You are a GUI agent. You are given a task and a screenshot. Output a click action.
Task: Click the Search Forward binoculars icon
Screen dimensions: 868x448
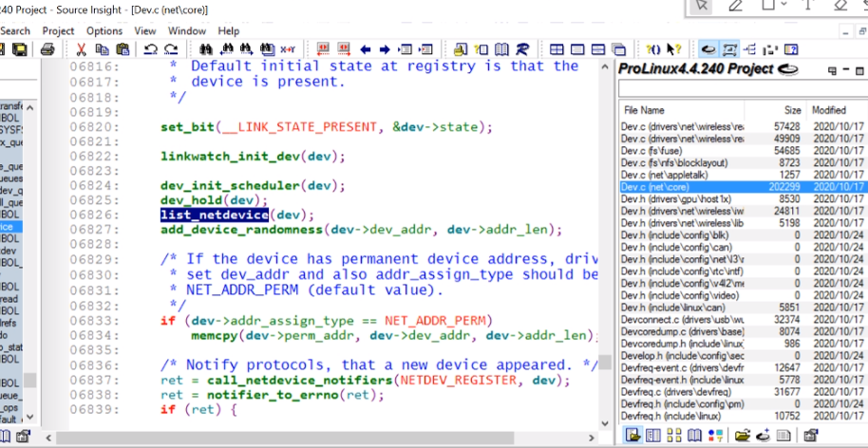click(x=247, y=49)
